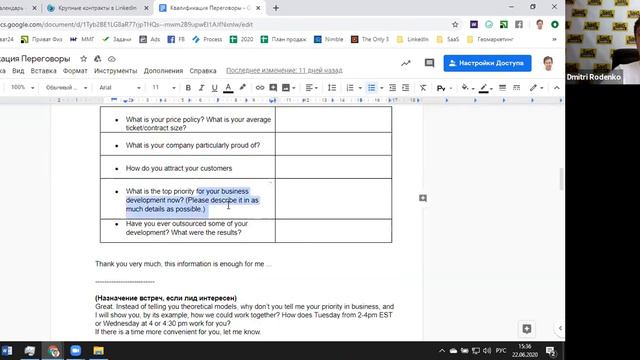This screenshot has height=360, width=640.
Task: Star the document title
Action: click(83, 59)
